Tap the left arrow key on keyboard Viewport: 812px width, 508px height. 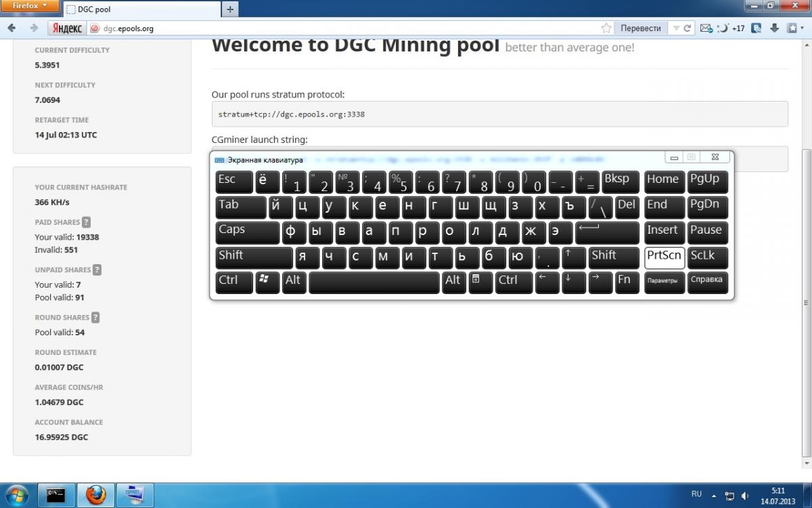547,282
